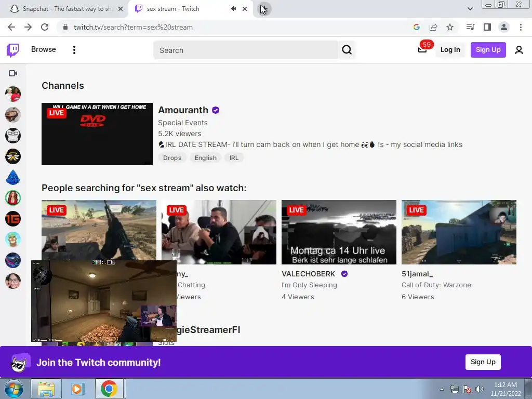Open the user profile icon menu
Viewport: 532px width, 399px height.
[x=519, y=50]
